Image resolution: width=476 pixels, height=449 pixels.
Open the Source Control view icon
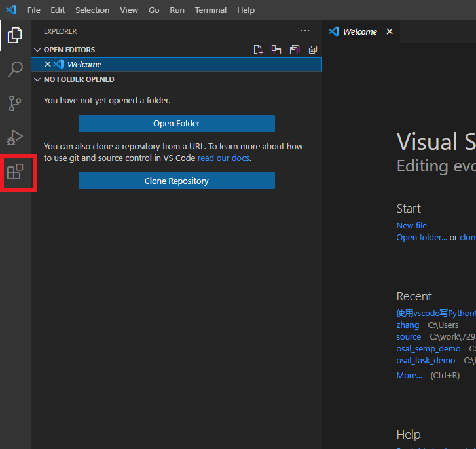coord(15,103)
